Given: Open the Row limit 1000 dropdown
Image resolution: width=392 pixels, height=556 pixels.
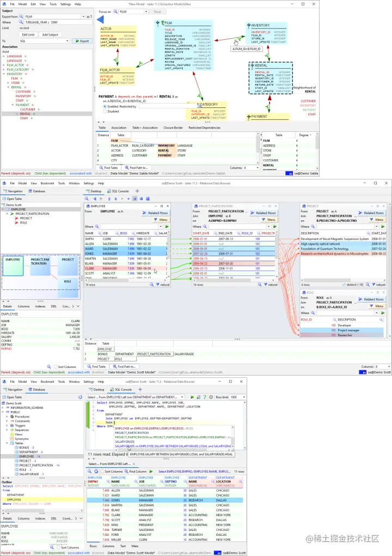Looking at the screenshot, I should click(244, 397).
